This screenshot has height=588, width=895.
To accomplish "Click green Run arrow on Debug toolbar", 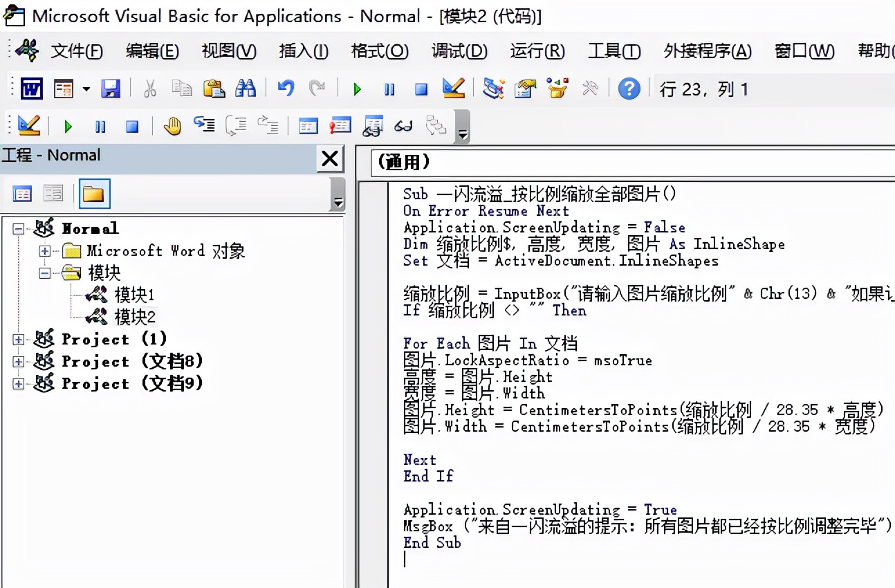I will (68, 127).
